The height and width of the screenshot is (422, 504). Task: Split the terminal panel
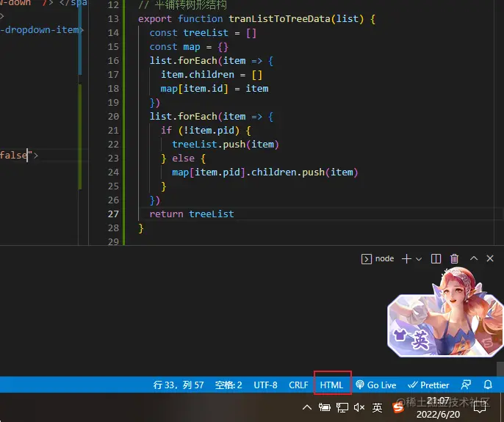(436, 258)
